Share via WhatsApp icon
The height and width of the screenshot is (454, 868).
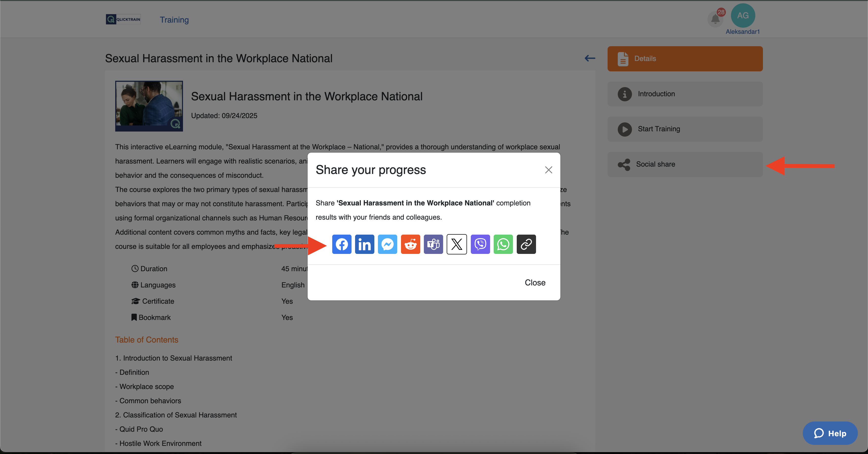(503, 244)
